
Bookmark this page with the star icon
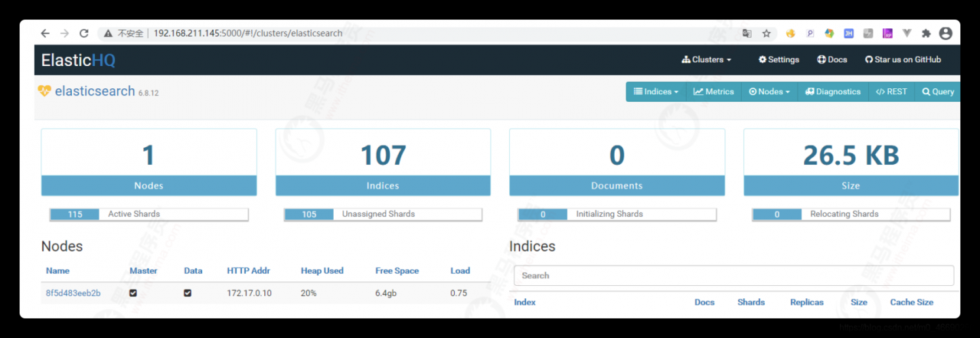[766, 34]
